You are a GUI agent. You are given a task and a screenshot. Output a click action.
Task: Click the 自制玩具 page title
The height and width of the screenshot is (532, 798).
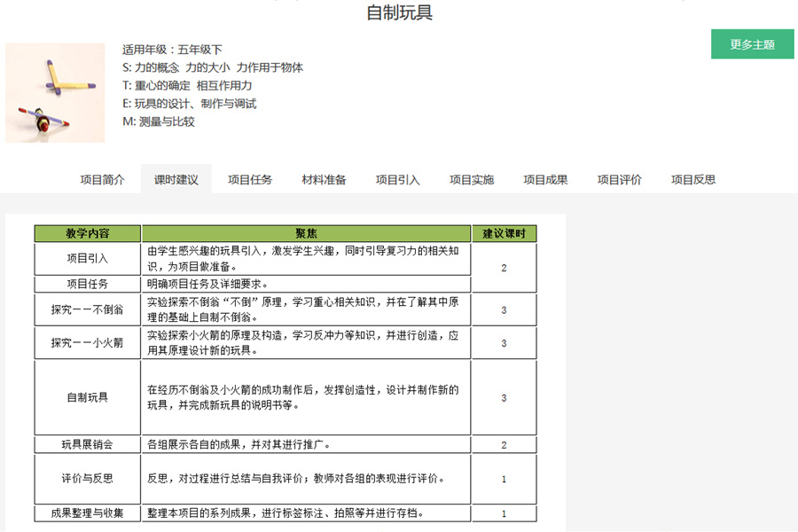(x=399, y=13)
